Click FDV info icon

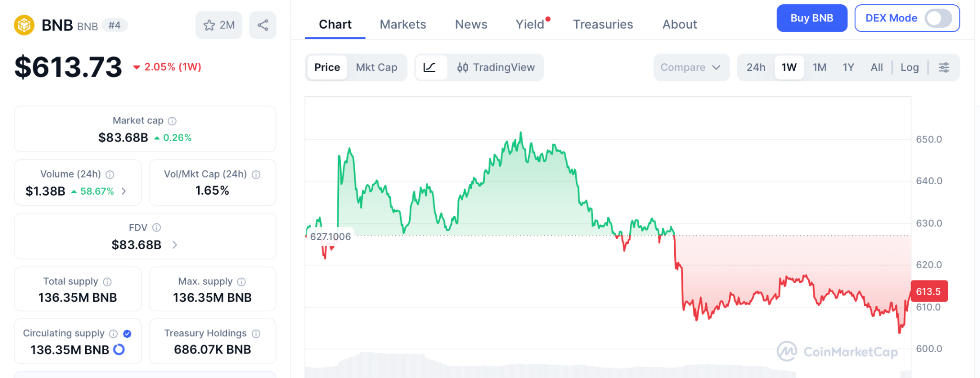pos(156,228)
